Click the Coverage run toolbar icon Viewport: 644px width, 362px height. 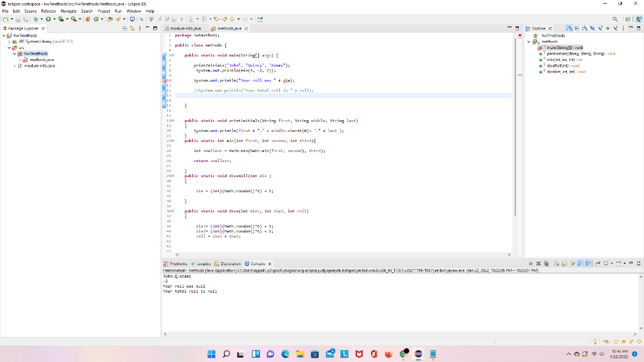tap(61, 19)
